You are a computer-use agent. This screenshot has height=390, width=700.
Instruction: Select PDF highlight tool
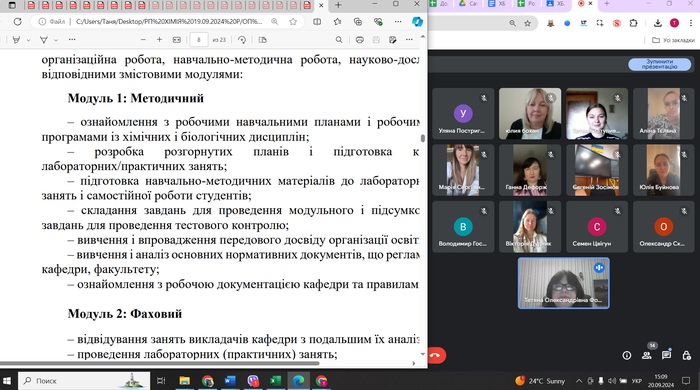tap(17, 40)
